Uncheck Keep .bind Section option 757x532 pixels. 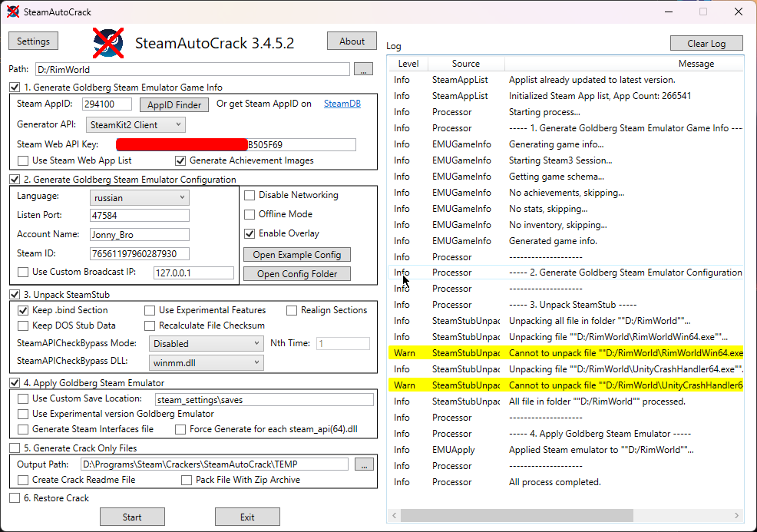click(23, 310)
